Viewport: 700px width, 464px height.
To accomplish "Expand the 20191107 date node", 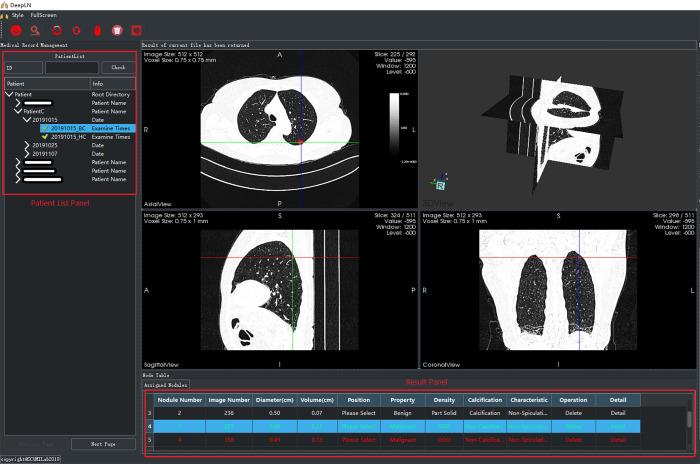I will point(28,154).
